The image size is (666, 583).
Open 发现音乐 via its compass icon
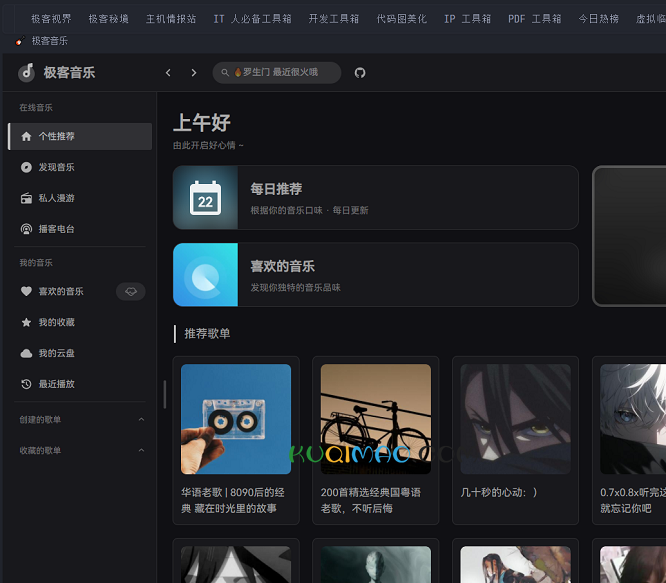(x=26, y=167)
